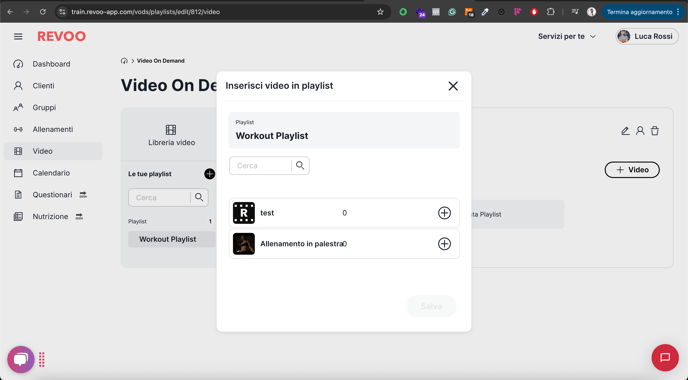Click the test video thumbnail
Image resolution: width=688 pixels, height=380 pixels.
244,213
